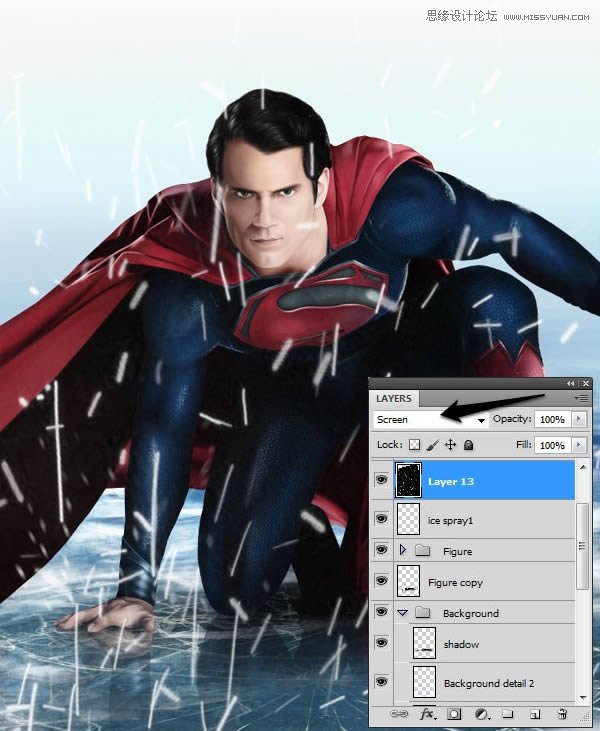Select the 'Figure copy' layer name
Image resolution: width=600 pixels, height=731 pixels.
[x=455, y=583]
